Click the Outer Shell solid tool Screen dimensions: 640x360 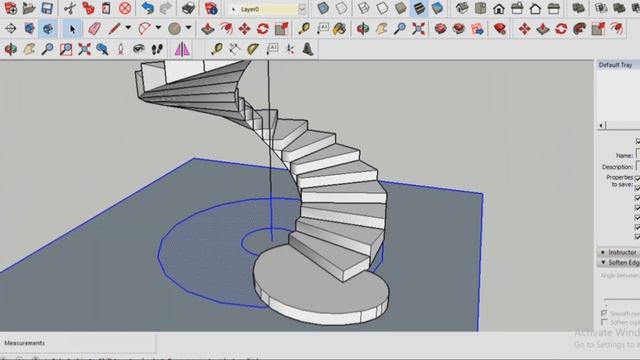[578, 8]
